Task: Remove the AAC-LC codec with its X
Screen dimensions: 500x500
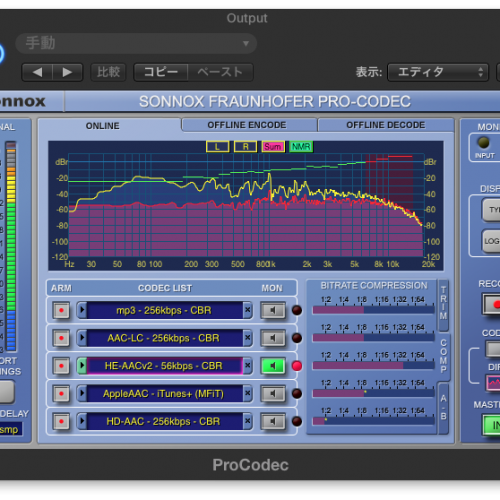Action: [x=247, y=338]
